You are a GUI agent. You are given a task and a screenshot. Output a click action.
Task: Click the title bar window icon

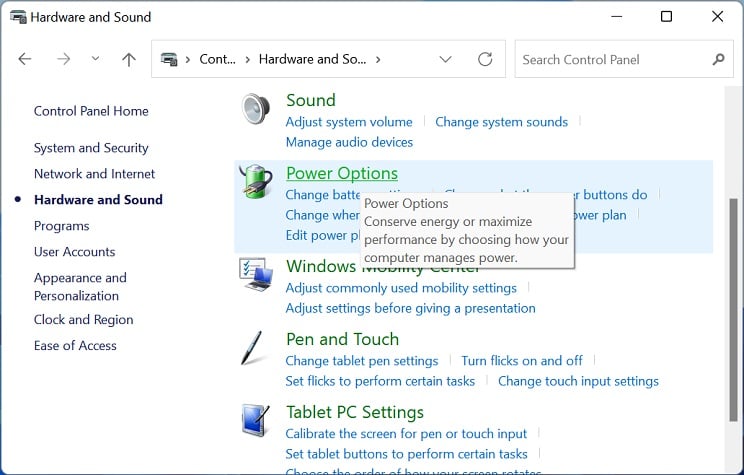[18, 17]
